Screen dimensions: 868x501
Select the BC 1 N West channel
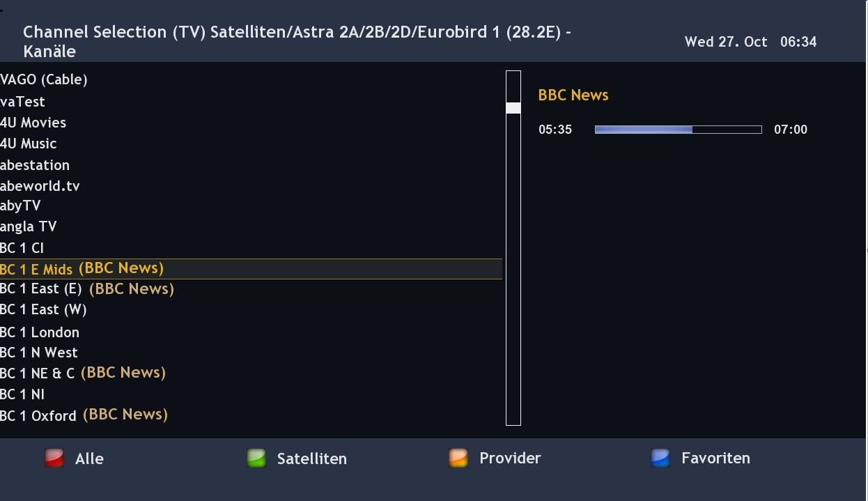[x=39, y=353]
